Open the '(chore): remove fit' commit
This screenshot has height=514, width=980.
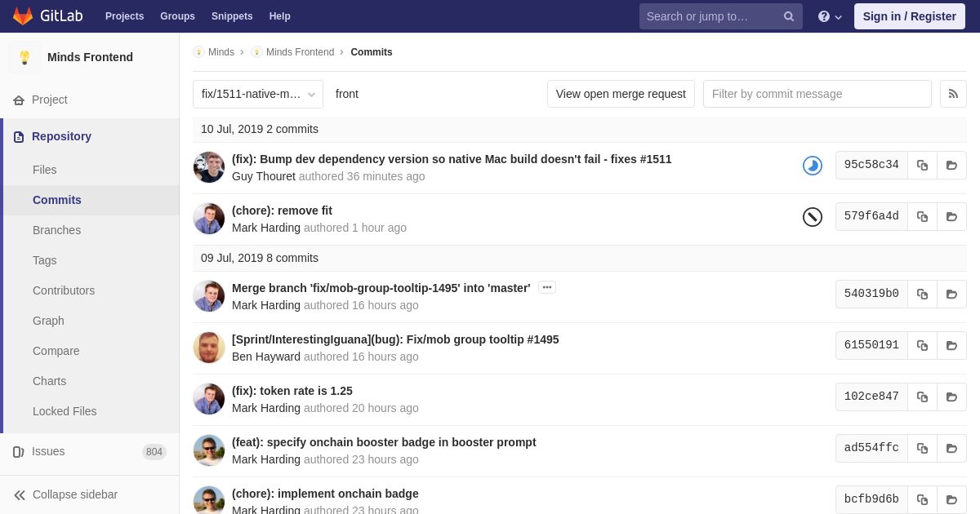(282, 210)
